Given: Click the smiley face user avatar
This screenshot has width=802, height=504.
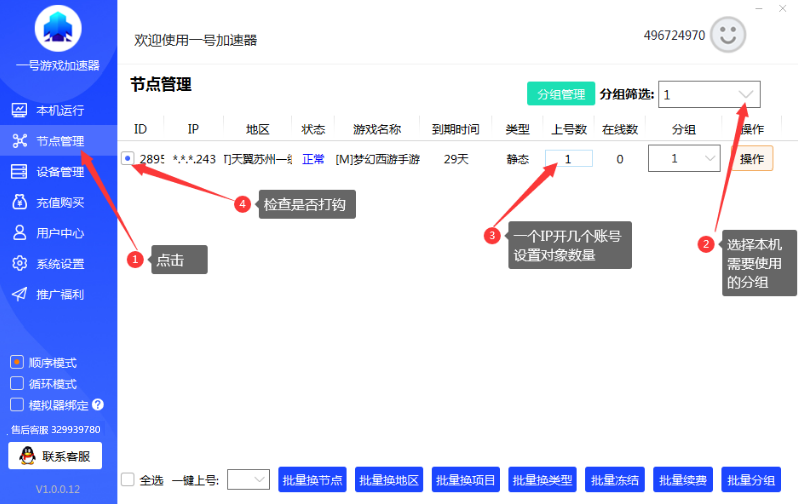Looking at the screenshot, I should [728, 35].
